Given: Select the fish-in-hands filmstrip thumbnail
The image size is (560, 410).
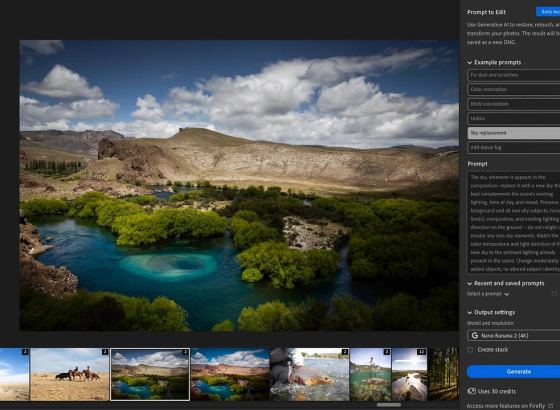Looking at the screenshot, I should click(309, 374).
